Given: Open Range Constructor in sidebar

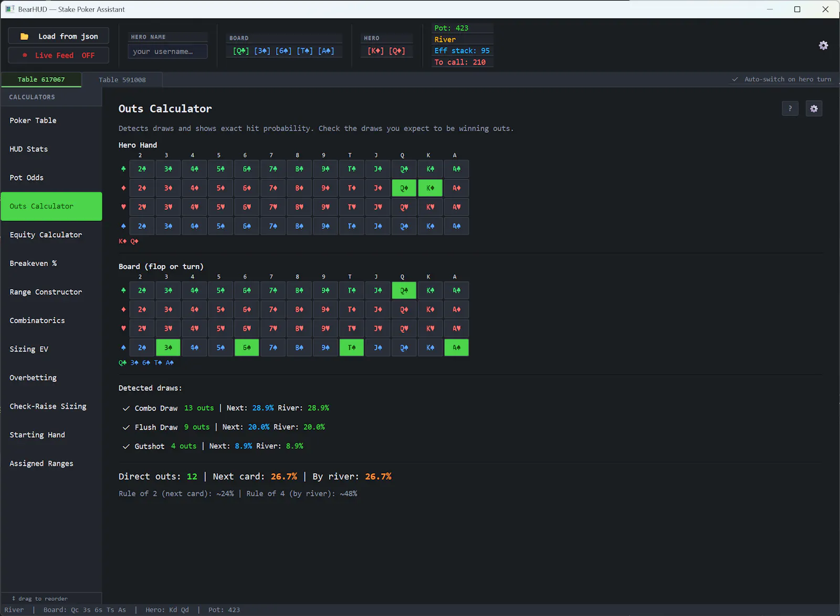Looking at the screenshot, I should click(x=51, y=292).
